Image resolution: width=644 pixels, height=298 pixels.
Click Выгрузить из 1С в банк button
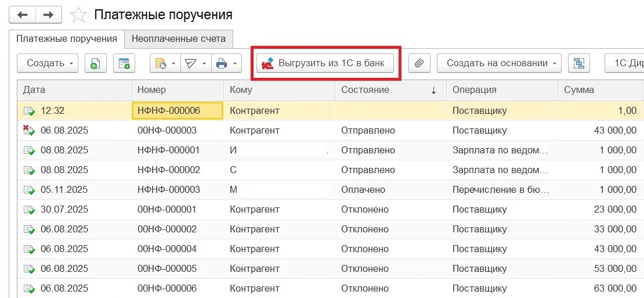(x=325, y=63)
